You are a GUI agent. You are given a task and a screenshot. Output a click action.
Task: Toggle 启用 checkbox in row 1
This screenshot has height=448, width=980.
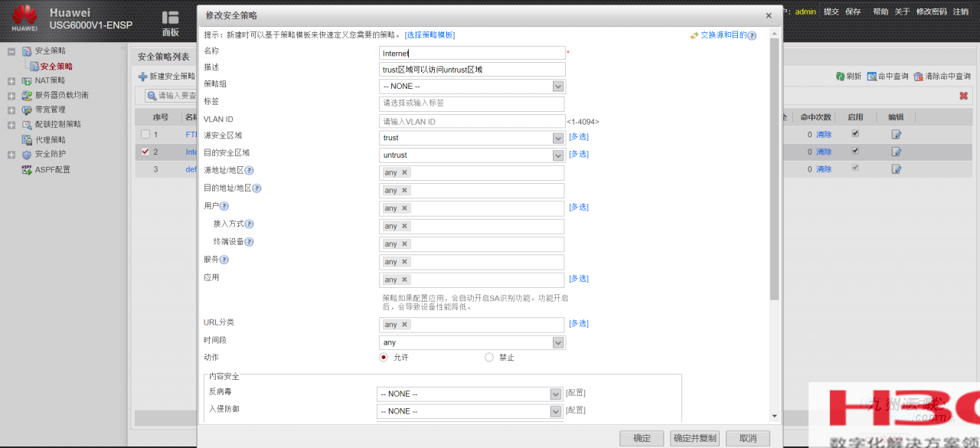tap(855, 133)
